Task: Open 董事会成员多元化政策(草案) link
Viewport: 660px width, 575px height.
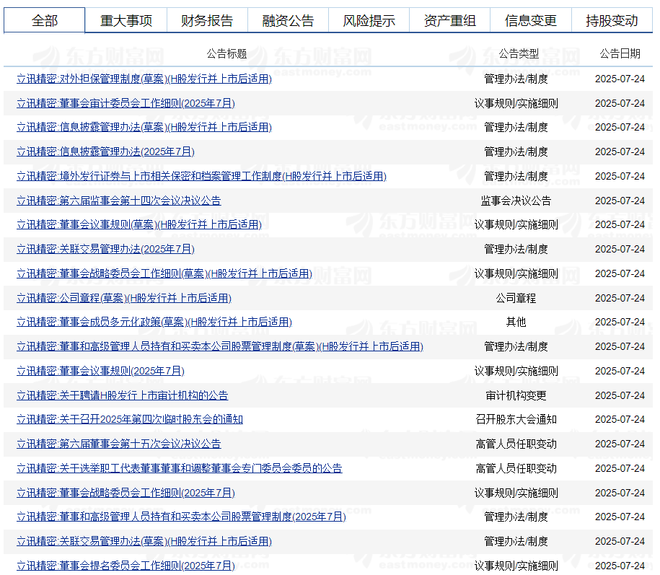Action: pyautogui.click(x=154, y=322)
